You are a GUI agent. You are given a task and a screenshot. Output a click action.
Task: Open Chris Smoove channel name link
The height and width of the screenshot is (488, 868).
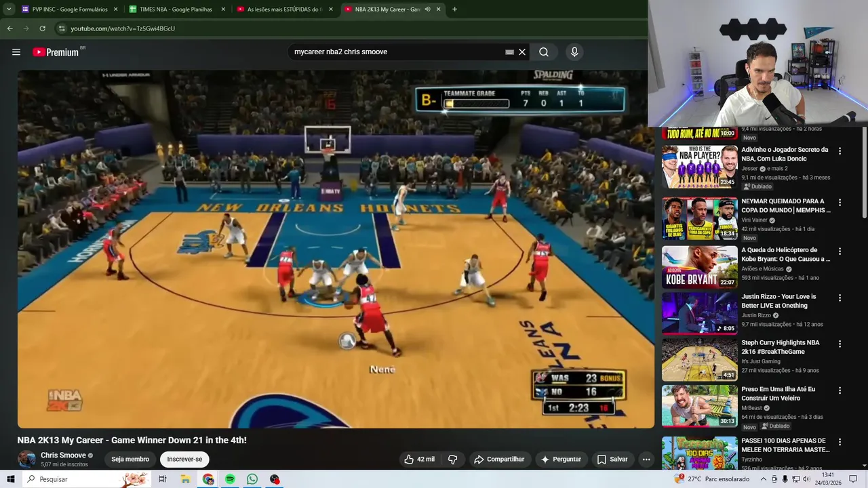click(63, 455)
